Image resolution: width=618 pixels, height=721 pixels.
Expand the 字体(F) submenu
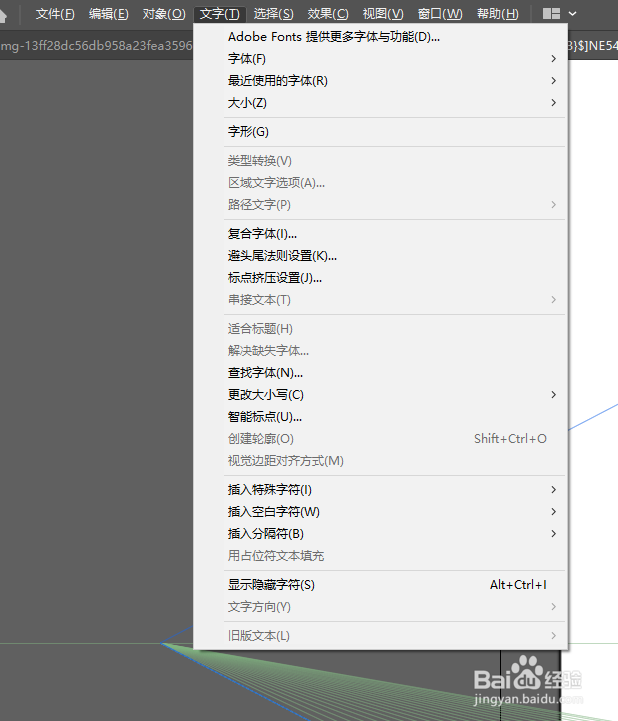[x=381, y=59]
